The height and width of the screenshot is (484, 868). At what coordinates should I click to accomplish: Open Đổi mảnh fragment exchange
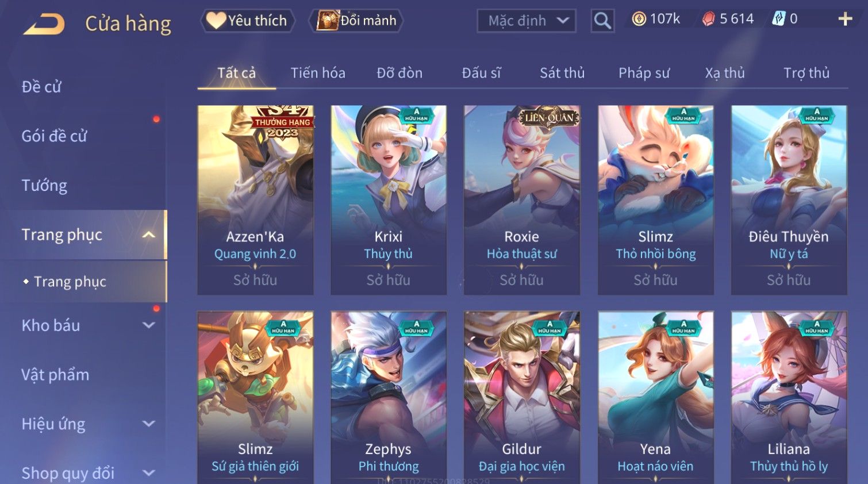[x=356, y=21]
